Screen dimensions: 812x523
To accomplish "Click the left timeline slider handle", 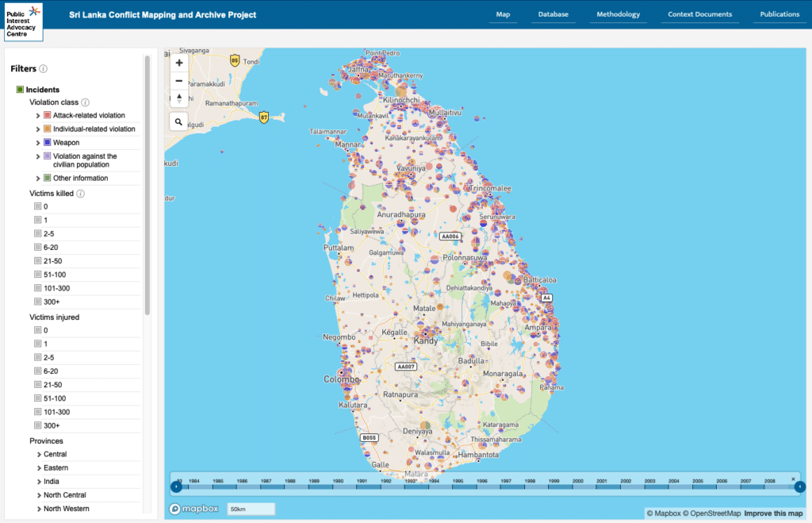I will (176, 486).
